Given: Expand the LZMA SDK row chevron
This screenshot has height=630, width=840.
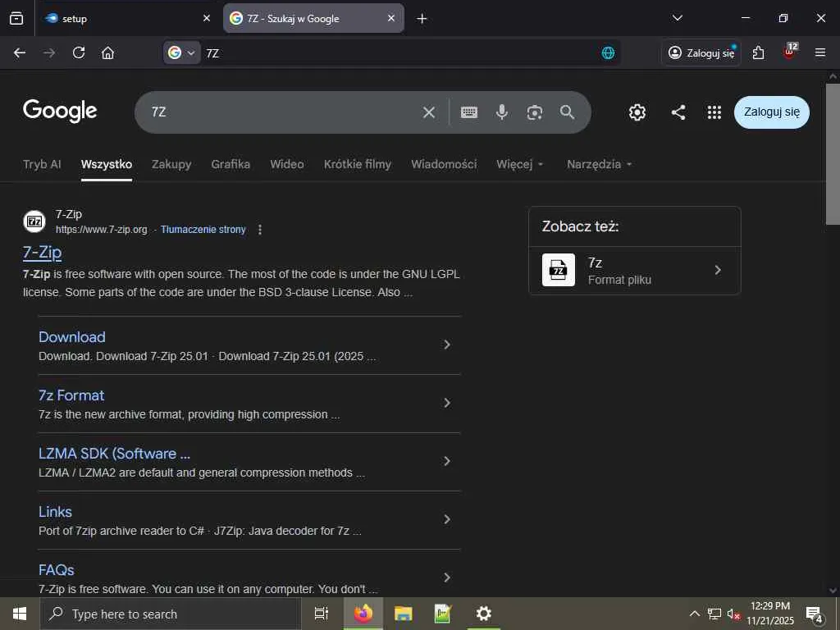Looking at the screenshot, I should (447, 461).
